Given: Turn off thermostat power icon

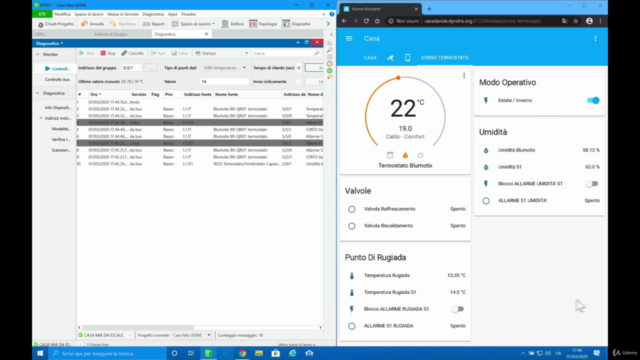Looking at the screenshot, I should click(x=420, y=155).
